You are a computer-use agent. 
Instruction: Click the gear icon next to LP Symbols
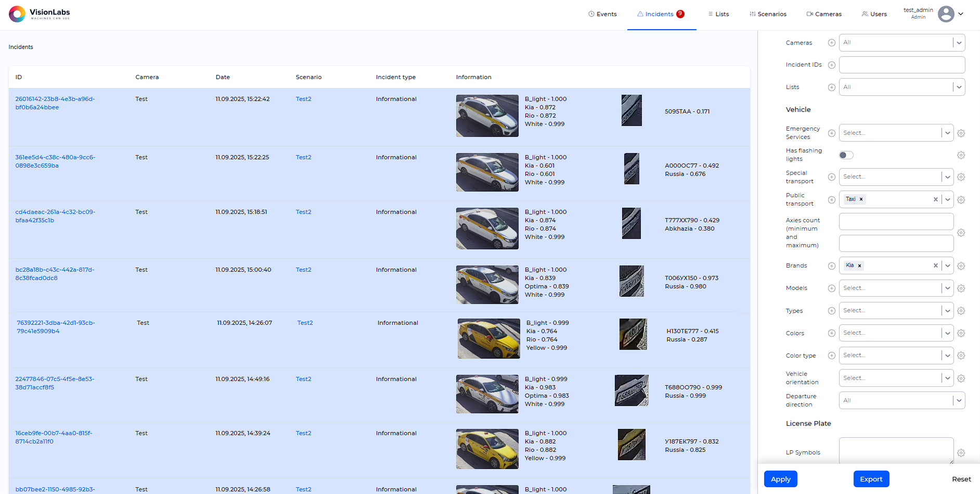pyautogui.click(x=961, y=453)
